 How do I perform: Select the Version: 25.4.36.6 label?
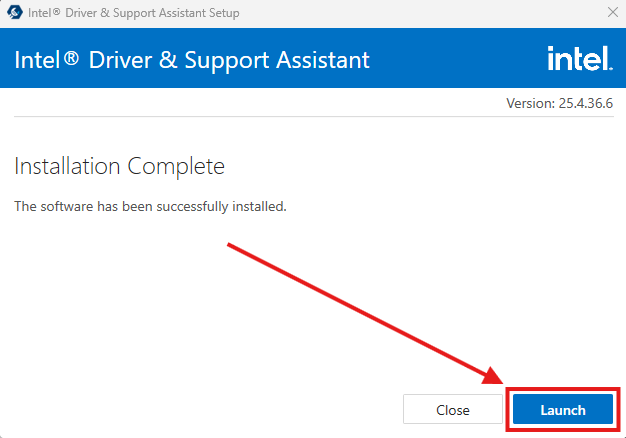pos(559,103)
